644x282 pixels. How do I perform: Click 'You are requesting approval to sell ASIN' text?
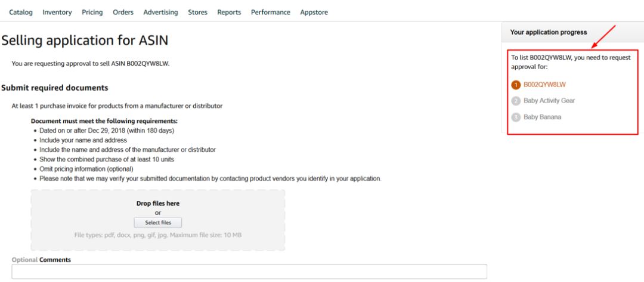click(91, 64)
